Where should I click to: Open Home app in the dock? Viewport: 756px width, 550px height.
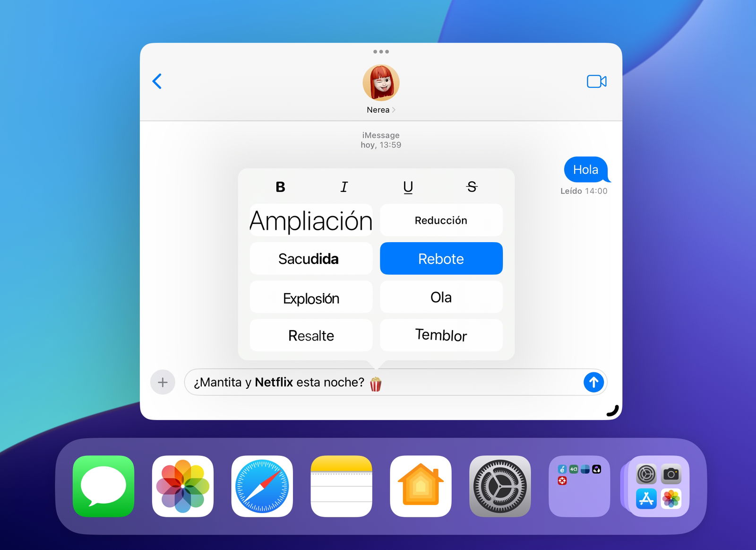(x=421, y=486)
